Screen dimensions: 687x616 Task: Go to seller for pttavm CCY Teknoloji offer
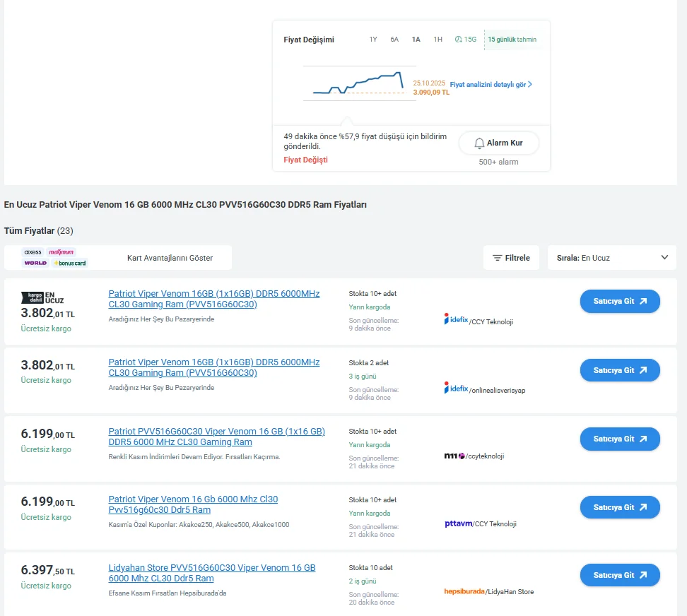pos(620,507)
